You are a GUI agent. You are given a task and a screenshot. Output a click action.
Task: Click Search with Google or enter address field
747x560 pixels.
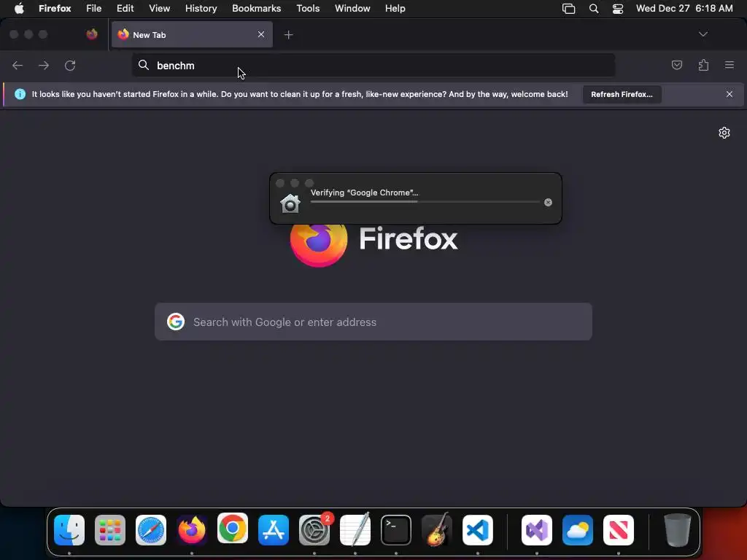point(373,322)
